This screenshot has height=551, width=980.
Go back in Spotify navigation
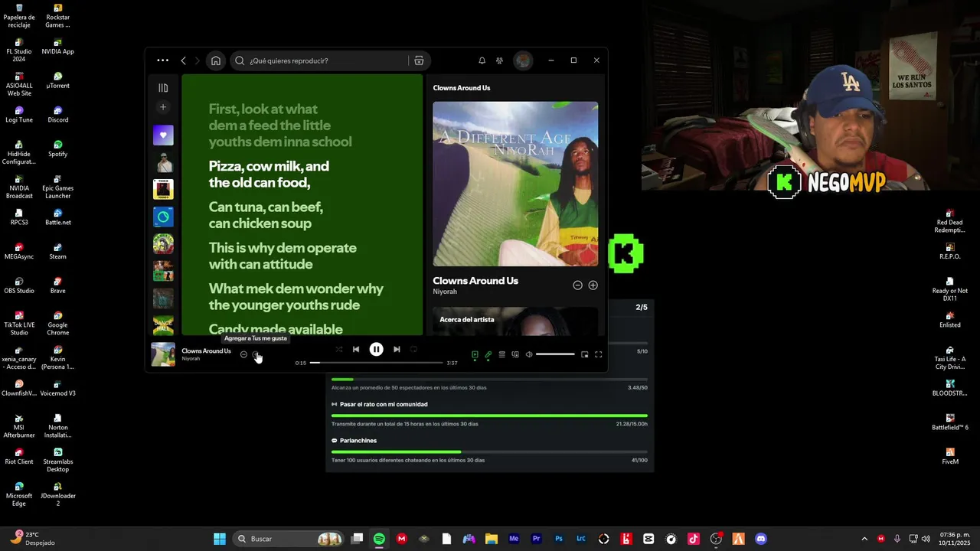coord(183,60)
